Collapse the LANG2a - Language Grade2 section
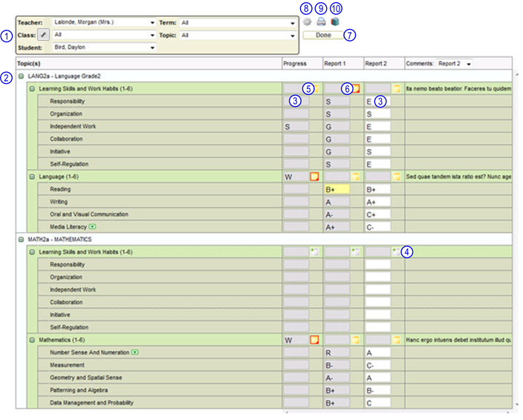The image size is (523, 420). (x=20, y=76)
